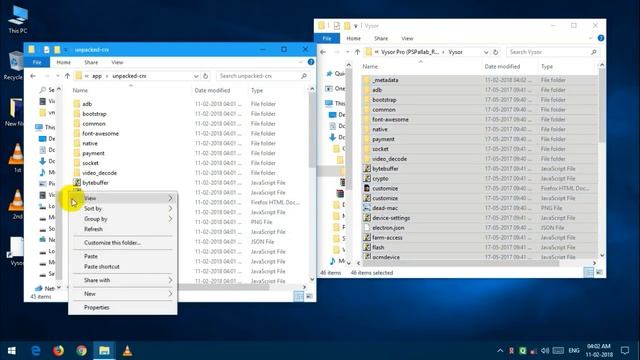Screen dimensions: 640x360
Task: Open File tab in unpacked-crx window
Action: [37, 62]
